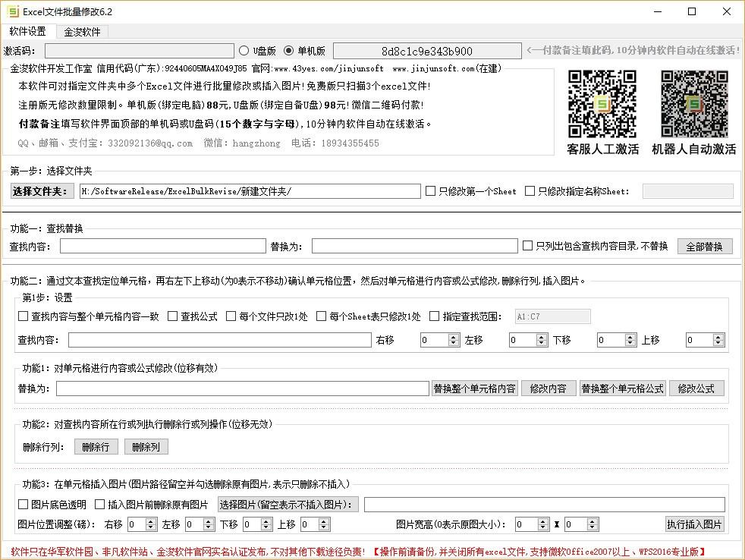745x560 pixels.
Task: Increase the image height value
Action: click(593, 521)
